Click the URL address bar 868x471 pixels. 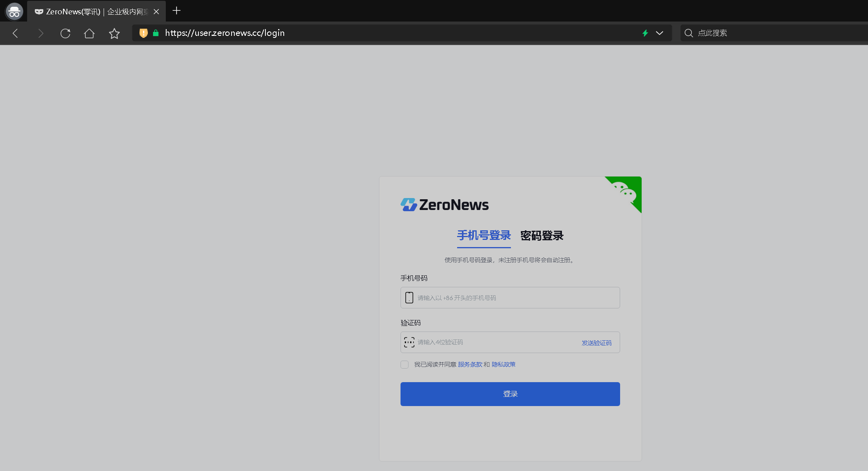point(402,33)
